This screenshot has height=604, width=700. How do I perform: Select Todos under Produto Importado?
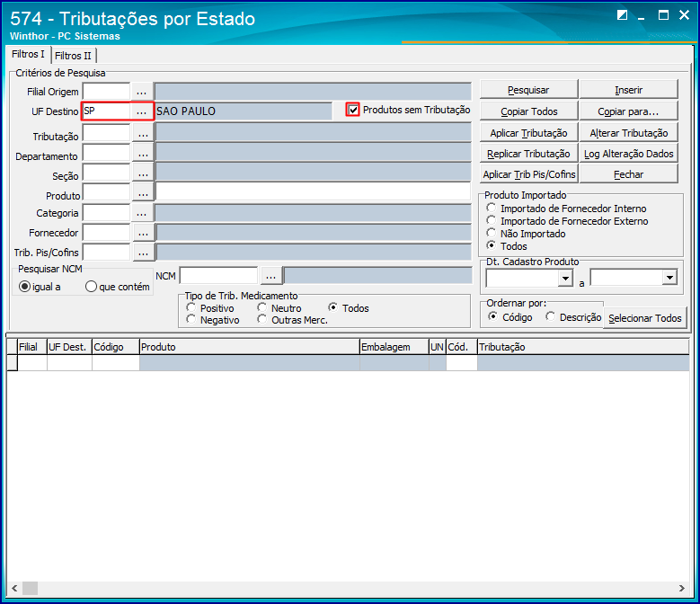[491, 245]
